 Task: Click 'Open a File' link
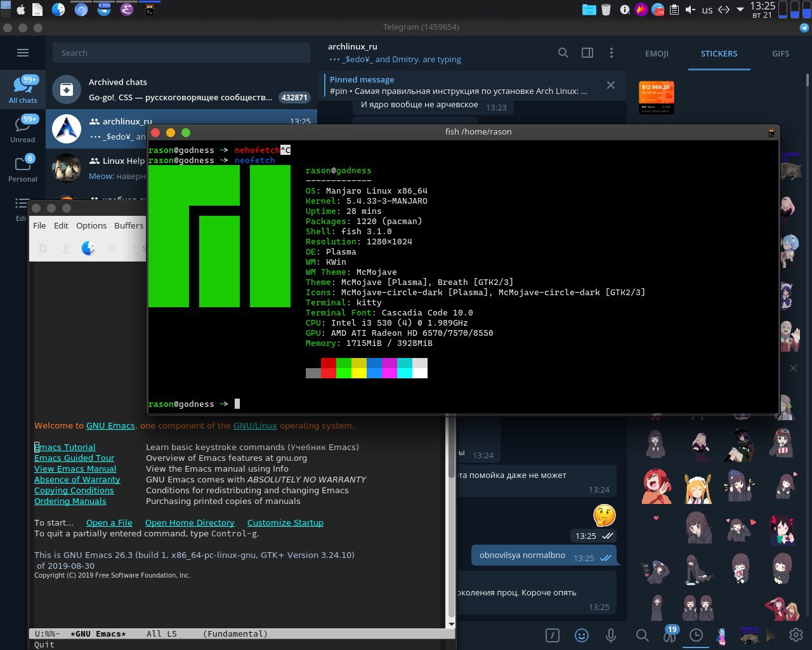[x=109, y=523]
